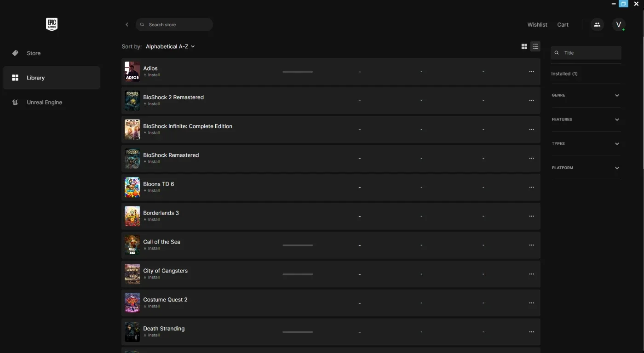
Task: Open the Epic Games logo home
Action: point(52,24)
